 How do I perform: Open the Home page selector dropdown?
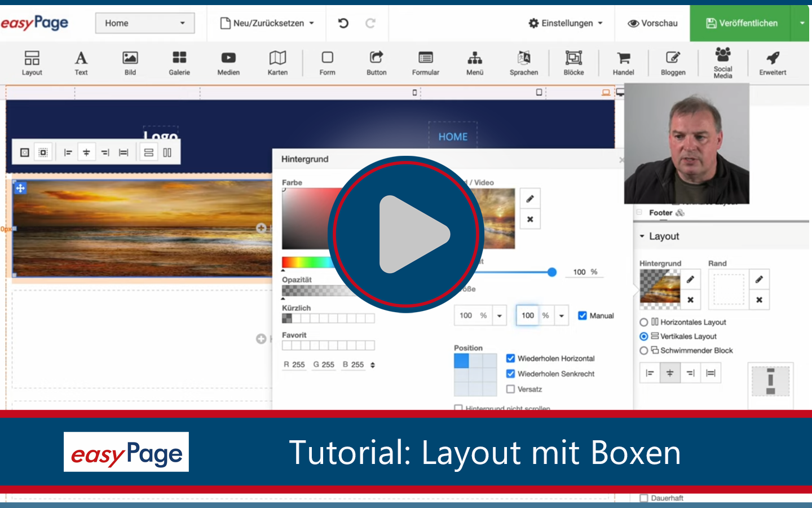coord(144,23)
